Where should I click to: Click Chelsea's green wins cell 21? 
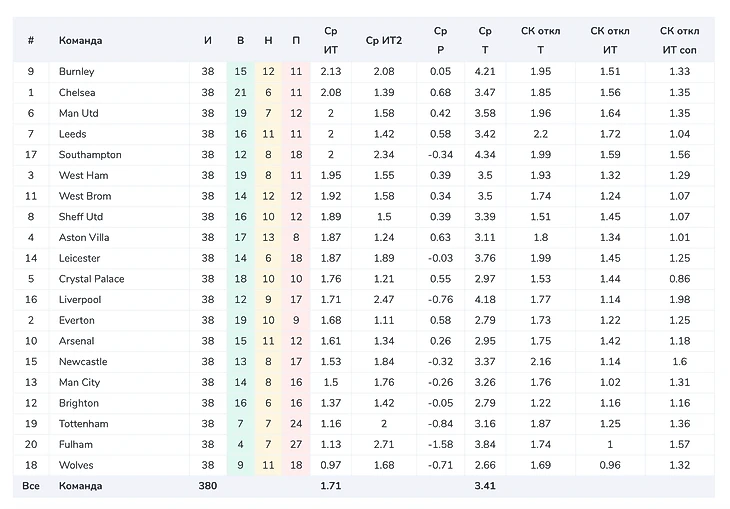click(x=240, y=93)
